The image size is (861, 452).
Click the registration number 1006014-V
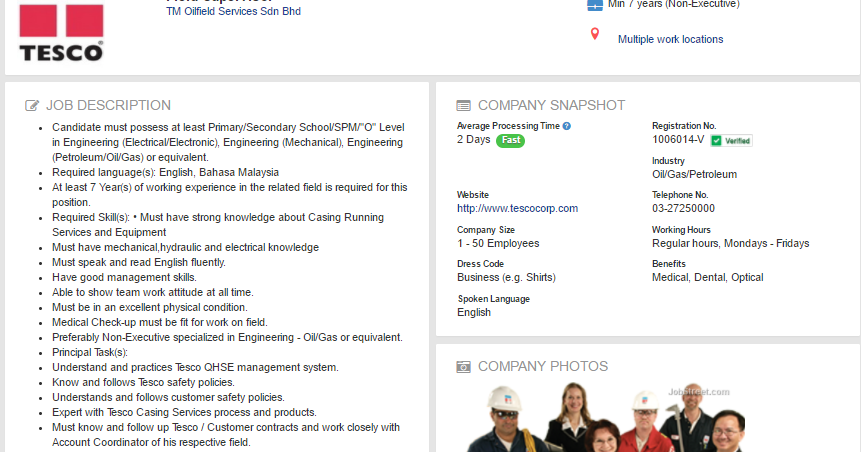678,139
